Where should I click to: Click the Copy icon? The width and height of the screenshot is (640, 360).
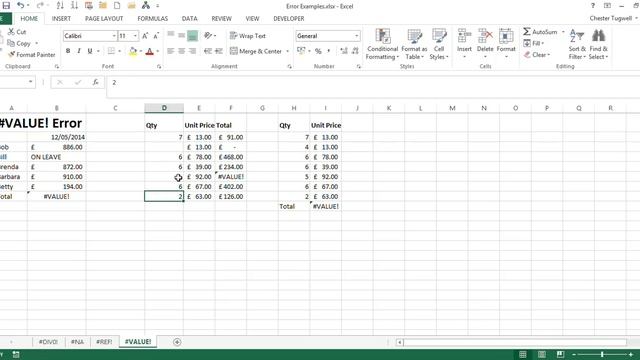pos(11,43)
